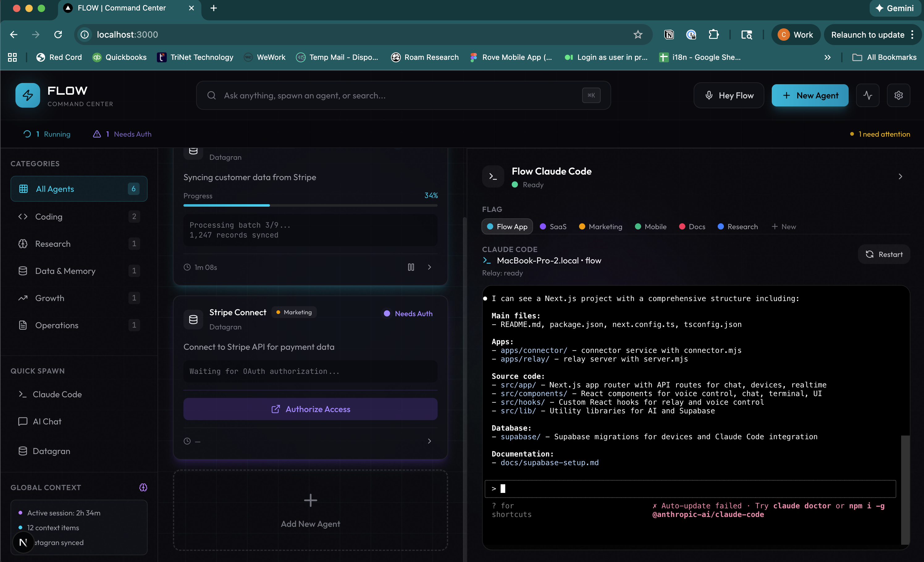Expand the Syncing customer data agent details
This screenshot has width=924, height=562.
click(x=429, y=267)
